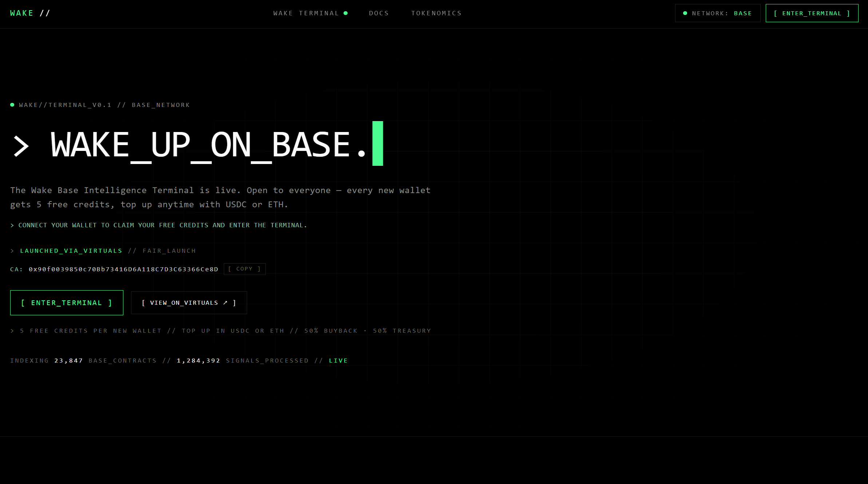This screenshot has height=484, width=868.
Task: Click the LIVE status label
Action: [338, 361]
